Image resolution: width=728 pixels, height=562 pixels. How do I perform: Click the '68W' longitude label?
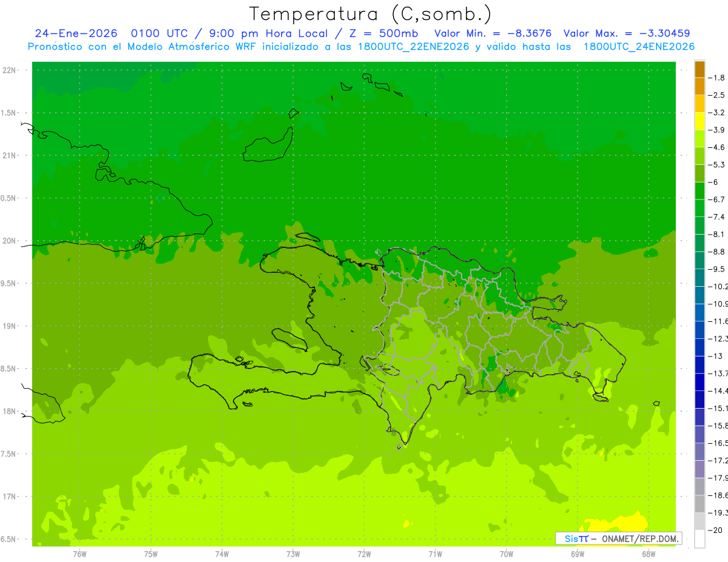(x=649, y=554)
